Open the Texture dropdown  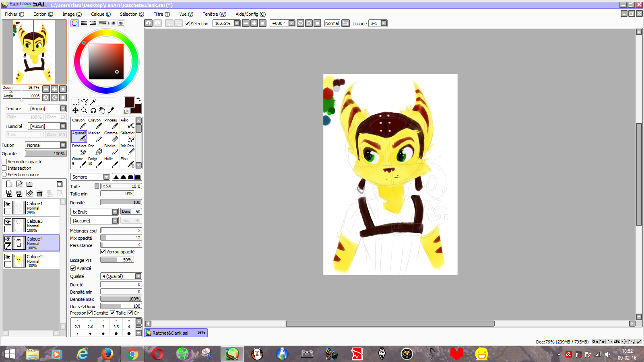(47, 109)
